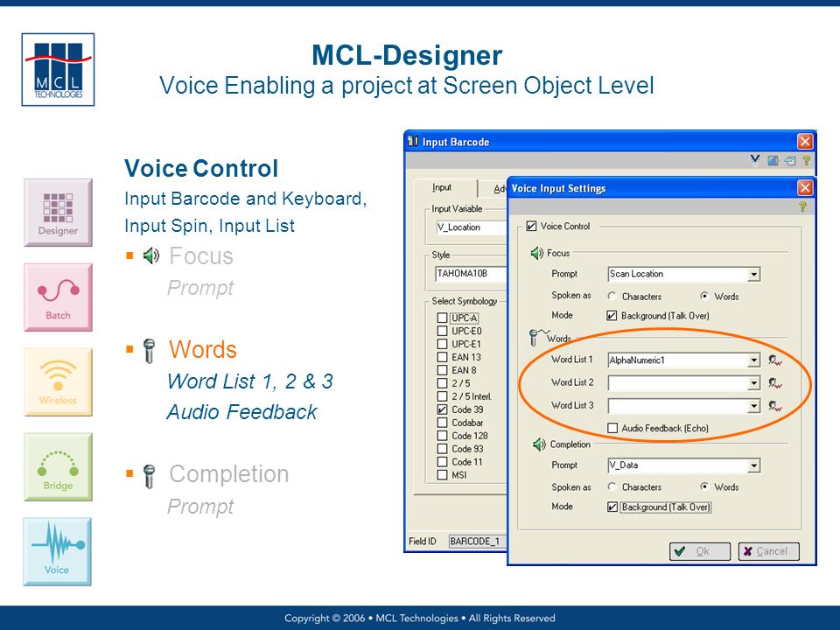
Task: Click the 'Voice Control' heading text
Action: (201, 168)
